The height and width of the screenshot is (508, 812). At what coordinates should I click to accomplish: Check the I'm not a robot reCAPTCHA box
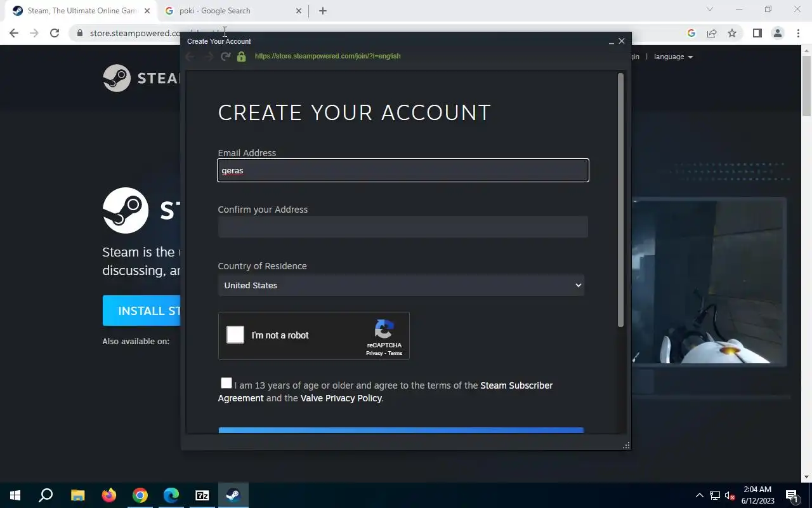(x=235, y=335)
